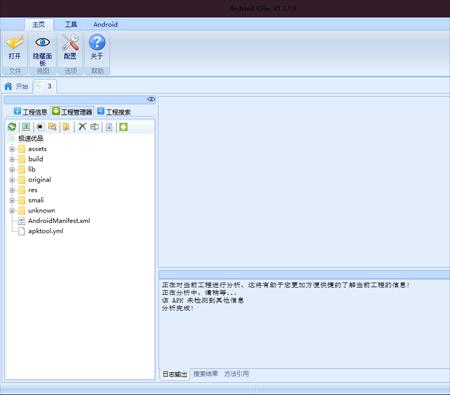Select the smali folder name

tap(36, 200)
